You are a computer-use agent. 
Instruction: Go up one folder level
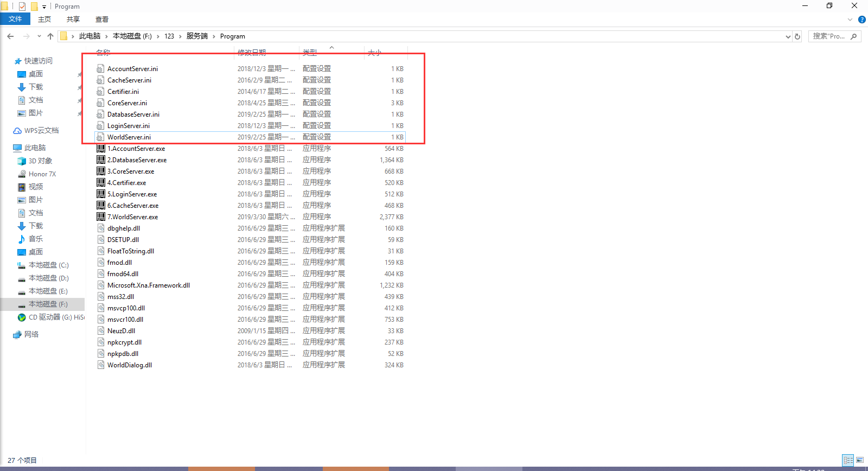(50, 36)
